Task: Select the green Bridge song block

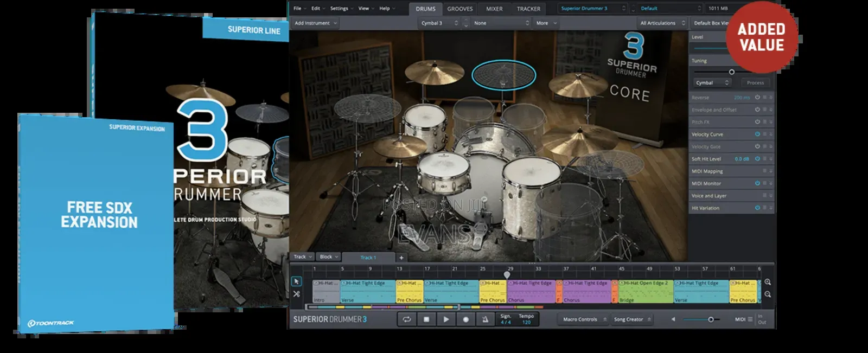Action: (645, 291)
